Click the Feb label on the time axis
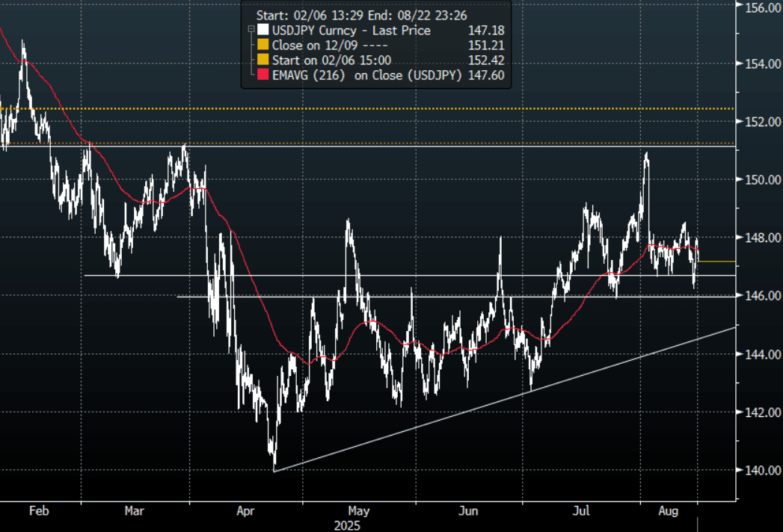 38,511
